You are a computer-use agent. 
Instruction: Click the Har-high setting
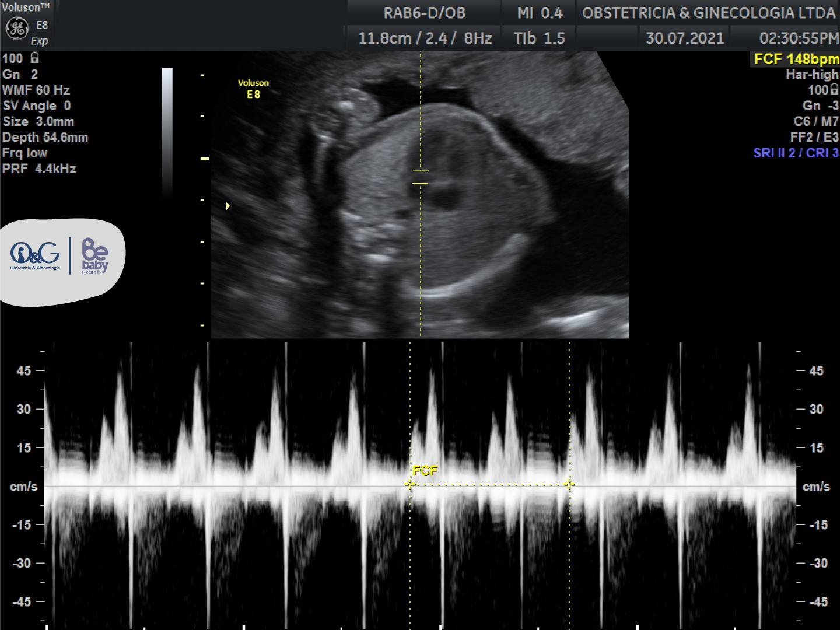click(x=812, y=74)
